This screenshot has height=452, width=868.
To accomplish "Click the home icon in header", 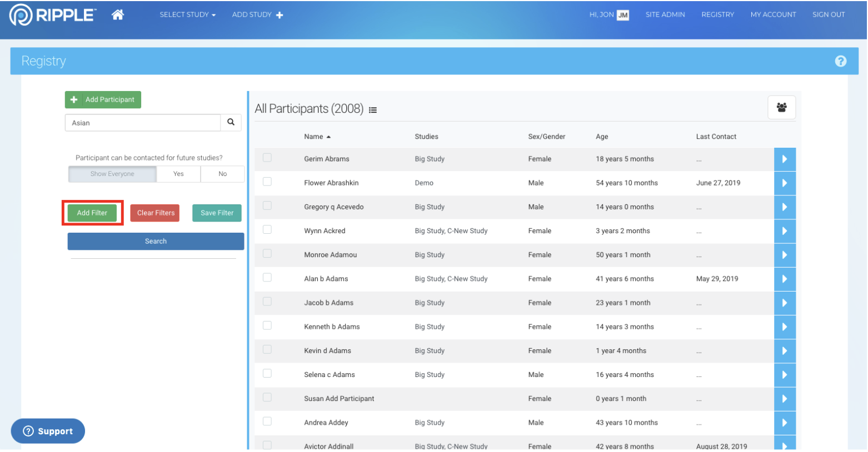I will (117, 15).
